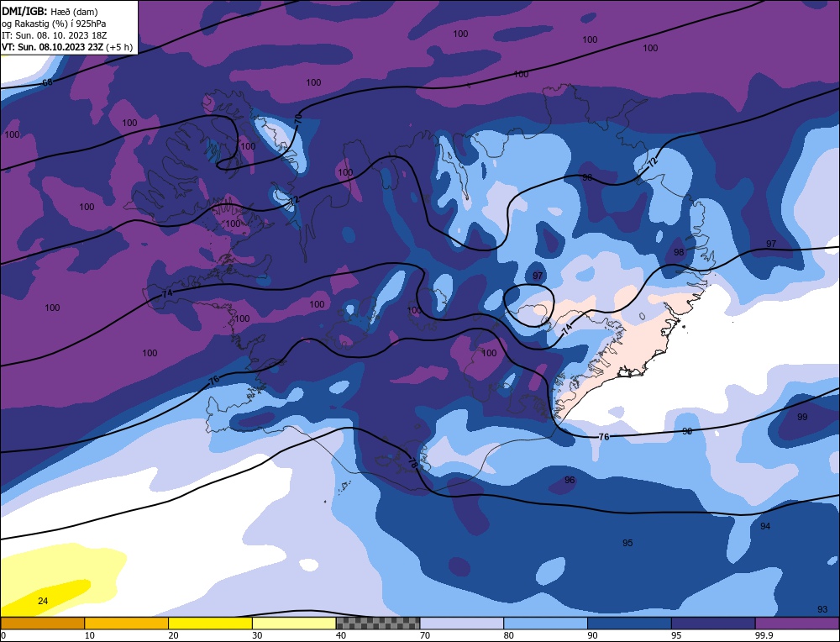The image size is (840, 642).
Task: Click the dark indigo 95–99.9 legend swatch
Action: click(713, 624)
